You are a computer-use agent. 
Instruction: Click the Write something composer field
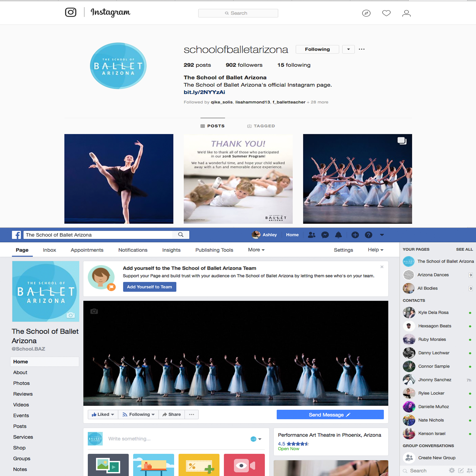(176, 439)
